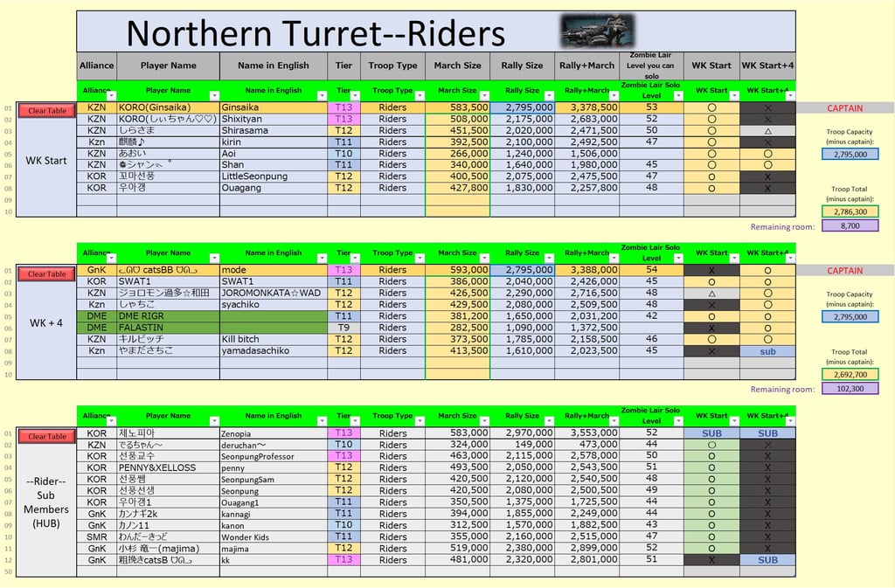
Task: Select the Zenopia name cell
Action: tap(274, 433)
